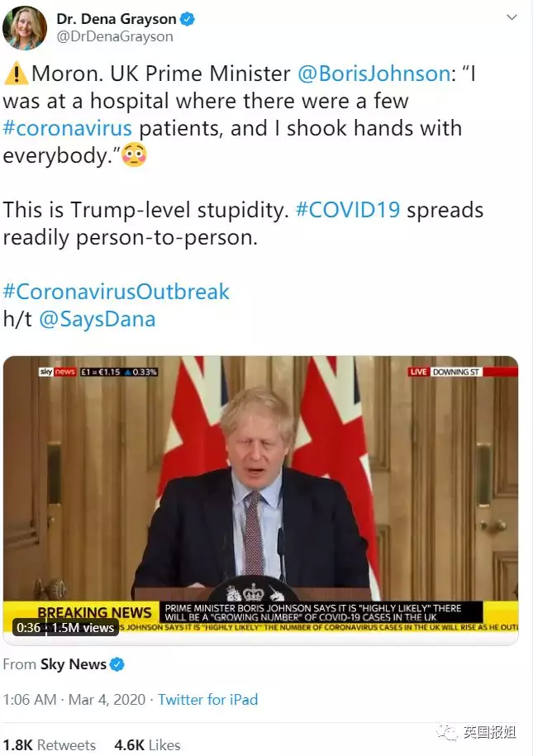Open the #CoronavirusOutbreak hashtag
The image size is (533, 756).
[117, 292]
